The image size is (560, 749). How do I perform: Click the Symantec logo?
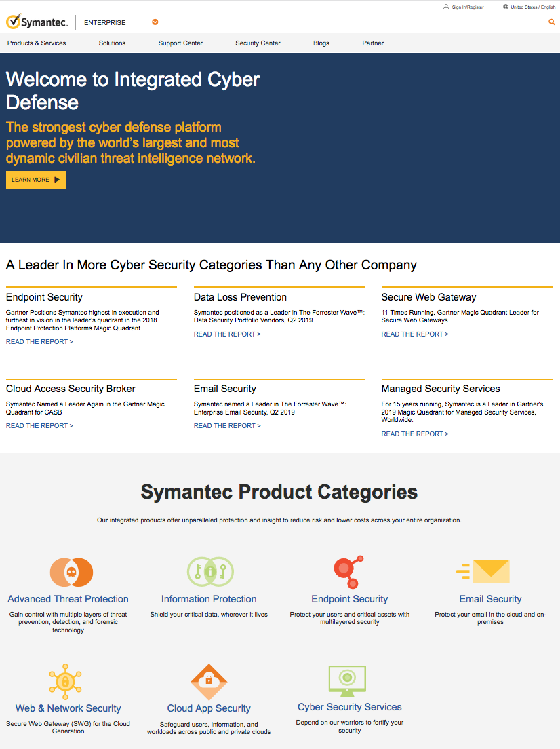point(37,22)
